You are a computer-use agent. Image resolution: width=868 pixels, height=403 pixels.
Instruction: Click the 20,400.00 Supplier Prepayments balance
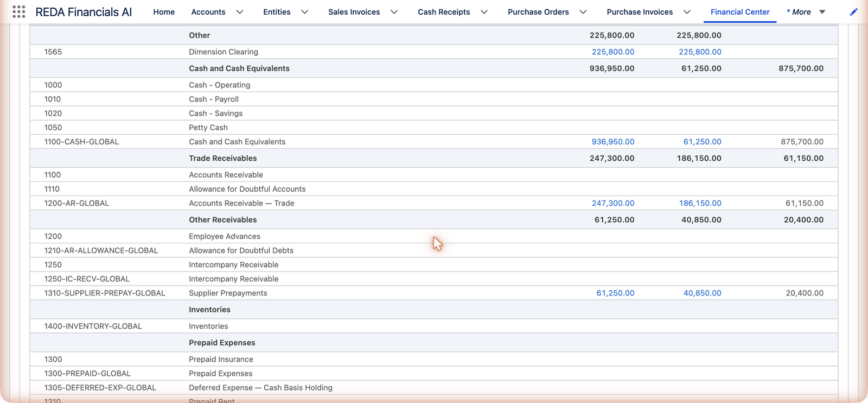tap(805, 293)
